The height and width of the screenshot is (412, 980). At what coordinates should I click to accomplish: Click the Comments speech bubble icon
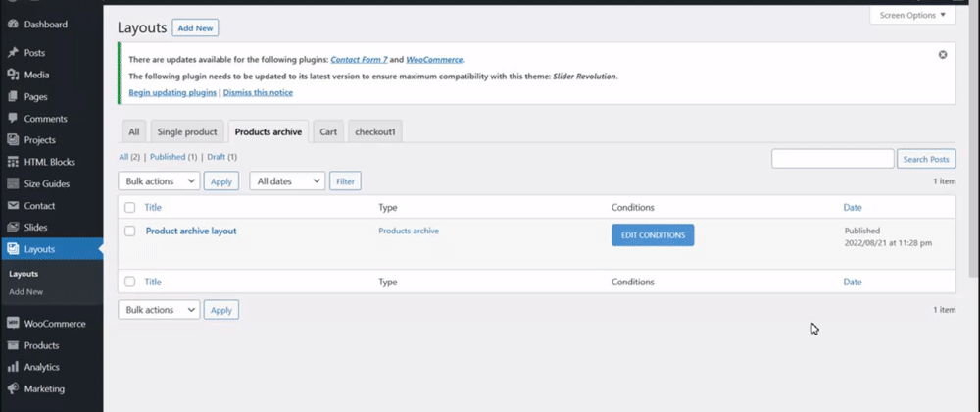13,118
